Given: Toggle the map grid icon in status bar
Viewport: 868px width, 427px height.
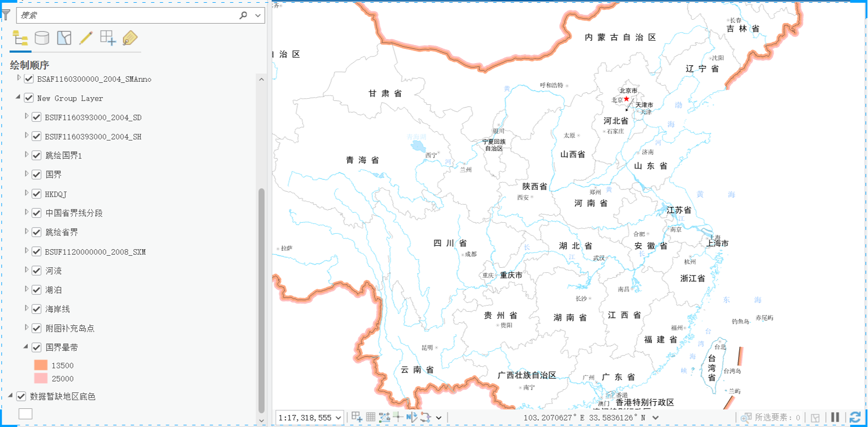Looking at the screenshot, I should 371,417.
